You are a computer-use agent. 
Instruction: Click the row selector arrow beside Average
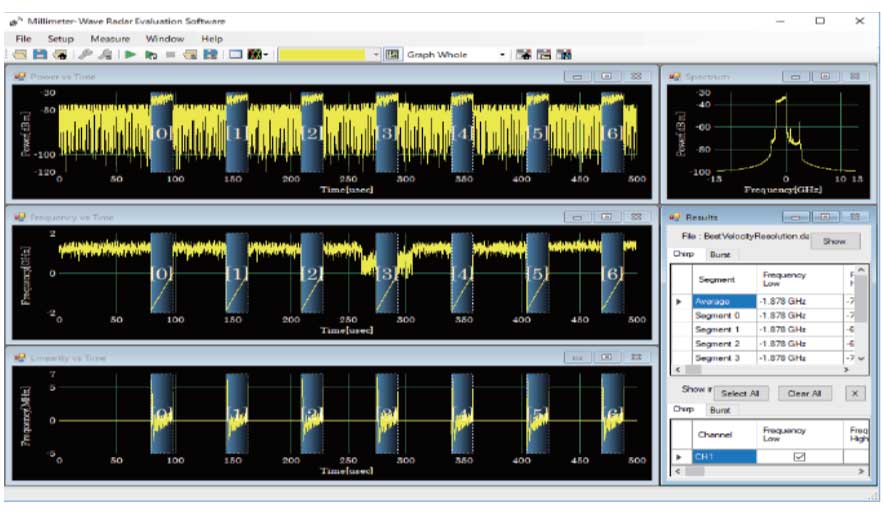(679, 302)
